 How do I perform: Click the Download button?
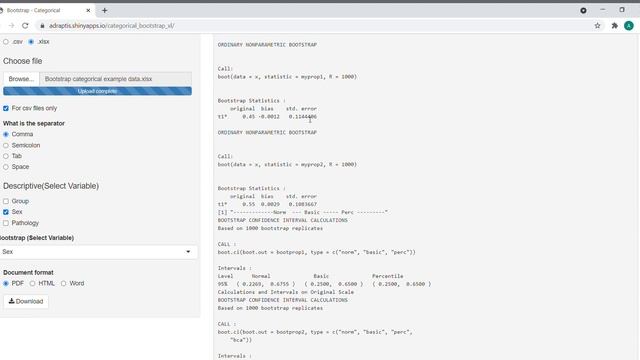26,301
